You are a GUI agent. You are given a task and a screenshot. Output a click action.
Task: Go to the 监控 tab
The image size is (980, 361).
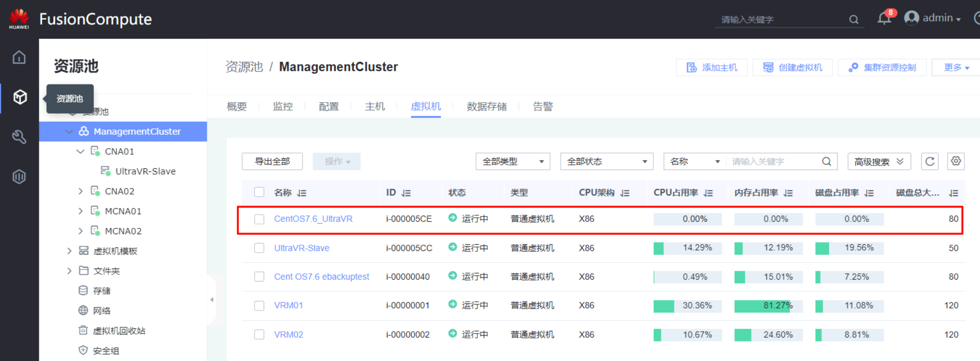tap(282, 106)
